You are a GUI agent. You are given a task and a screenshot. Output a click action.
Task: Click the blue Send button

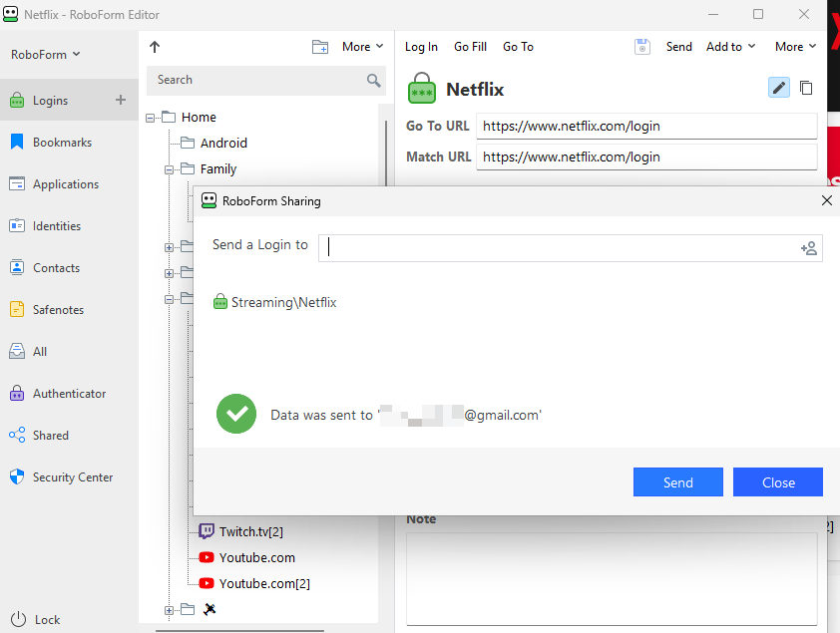coord(678,481)
